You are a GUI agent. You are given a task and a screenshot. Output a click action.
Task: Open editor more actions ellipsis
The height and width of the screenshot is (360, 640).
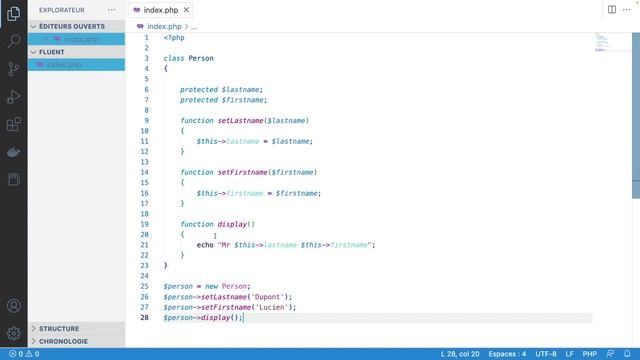coord(627,10)
